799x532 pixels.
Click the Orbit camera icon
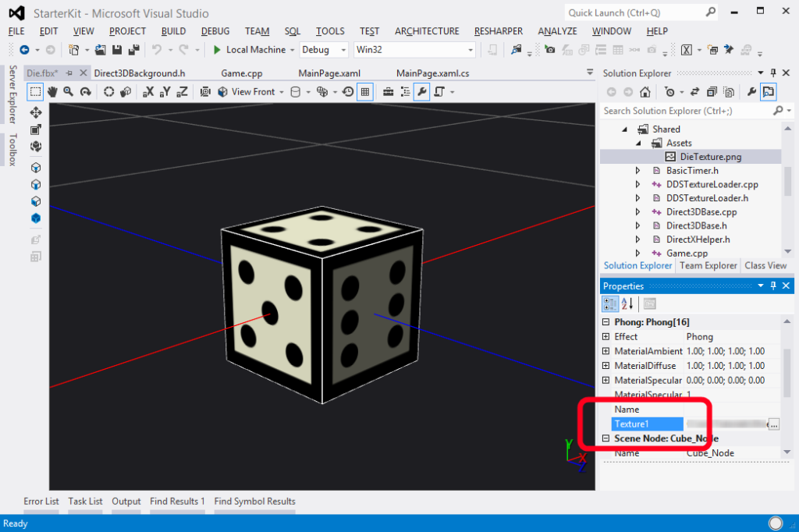[x=84, y=91]
